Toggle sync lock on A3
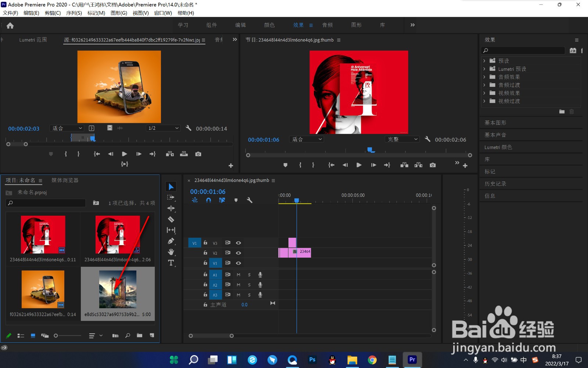The image size is (588, 368). (227, 295)
